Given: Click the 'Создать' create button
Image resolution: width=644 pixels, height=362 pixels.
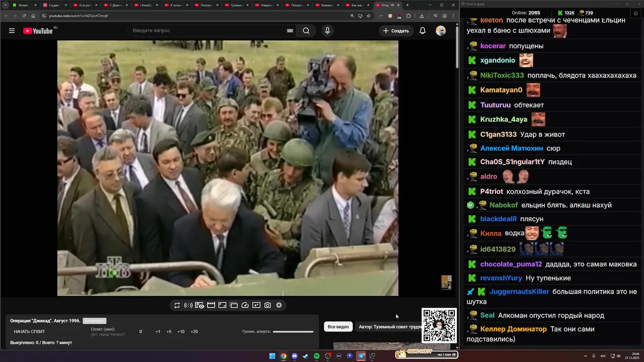Looking at the screenshot, I should (396, 31).
